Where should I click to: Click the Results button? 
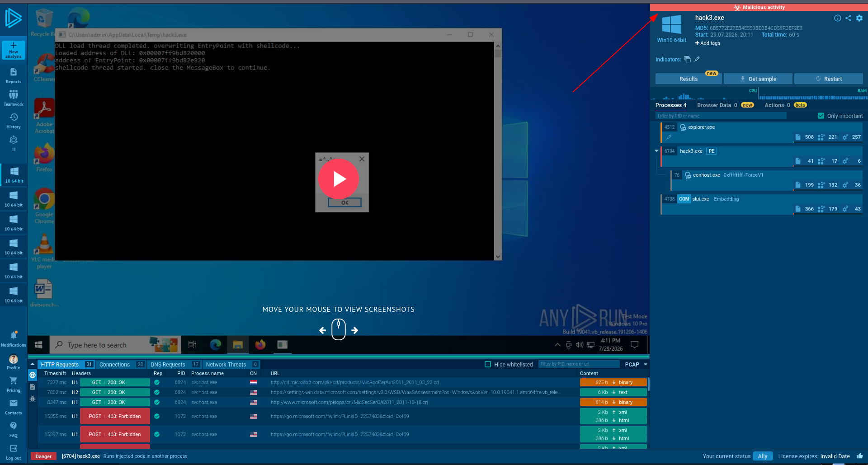click(689, 79)
